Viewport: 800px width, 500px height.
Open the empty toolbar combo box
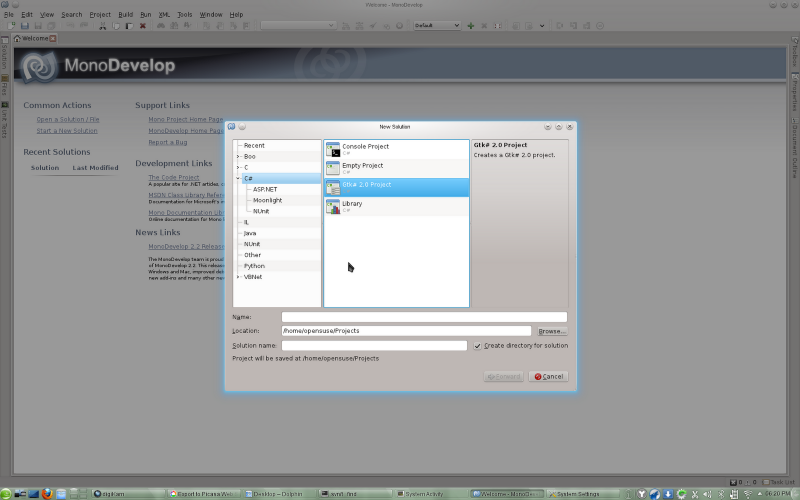[298, 26]
